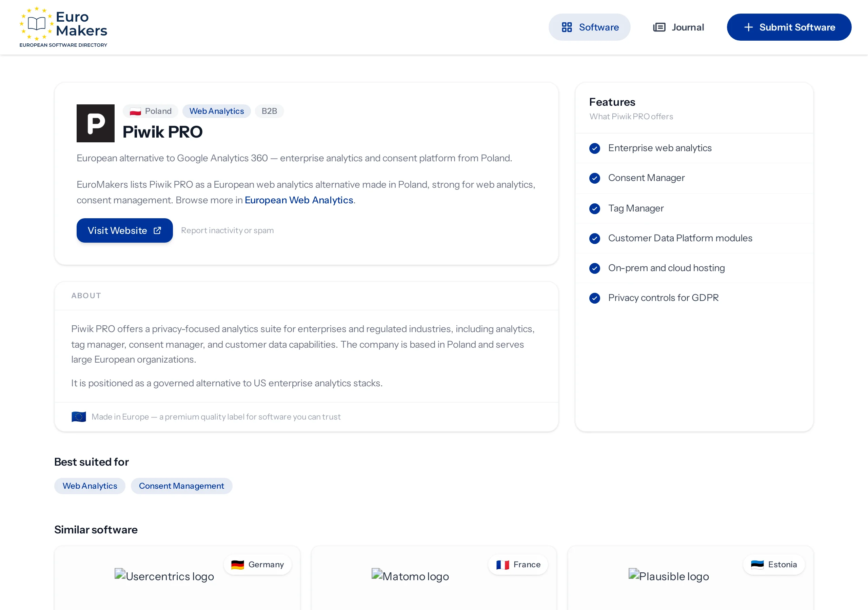This screenshot has height=610, width=868.
Task: Click 'Enterprise web analytics' feature text
Action: click(660, 148)
